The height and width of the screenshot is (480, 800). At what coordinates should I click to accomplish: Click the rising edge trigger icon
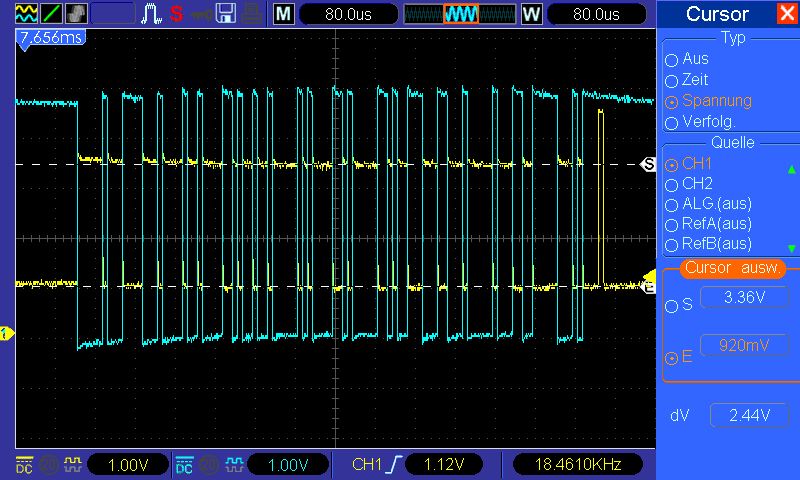[x=397, y=464]
